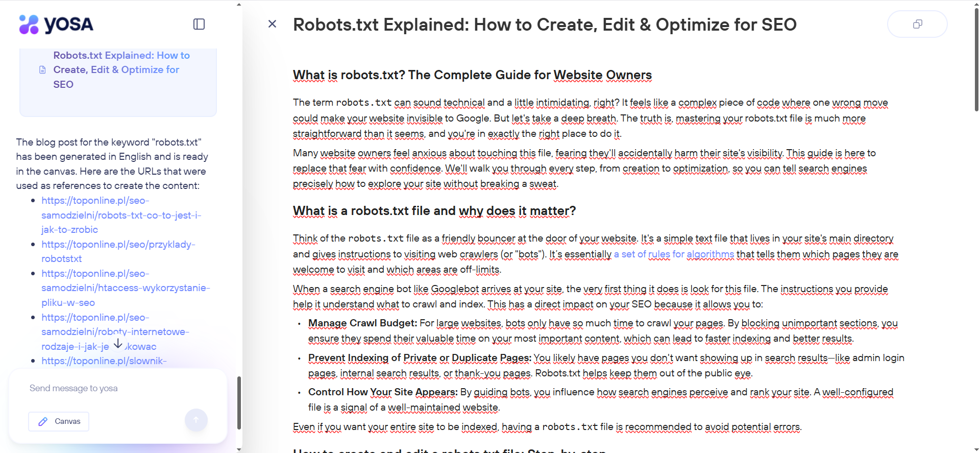Close the canvas with the X icon
The width and height of the screenshot is (980, 453).
click(x=272, y=24)
